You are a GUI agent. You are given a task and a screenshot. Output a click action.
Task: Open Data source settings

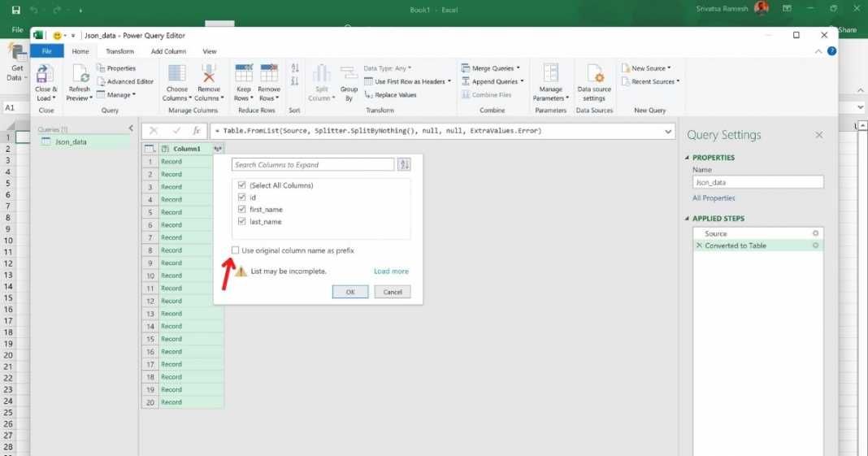coord(594,82)
